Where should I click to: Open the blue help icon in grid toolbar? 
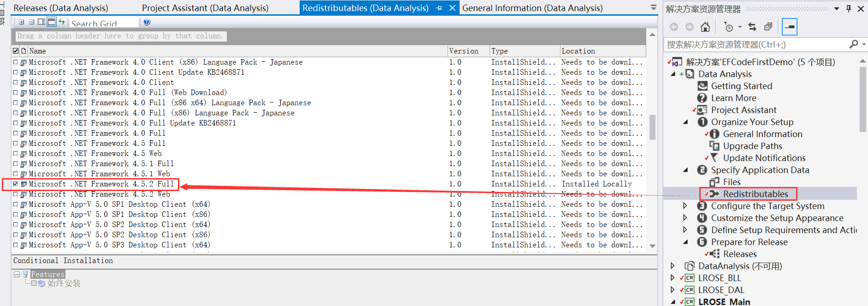[x=147, y=22]
